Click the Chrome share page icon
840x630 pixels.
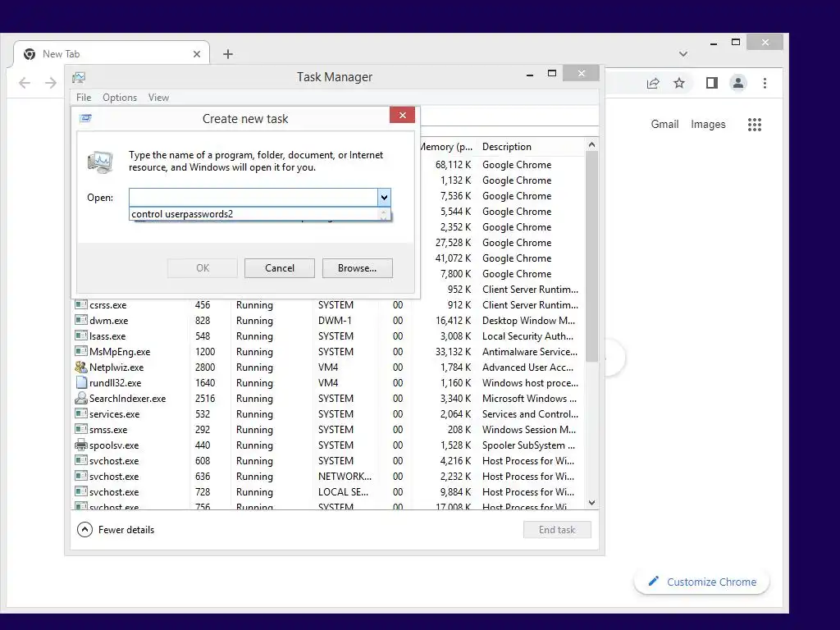coord(652,83)
